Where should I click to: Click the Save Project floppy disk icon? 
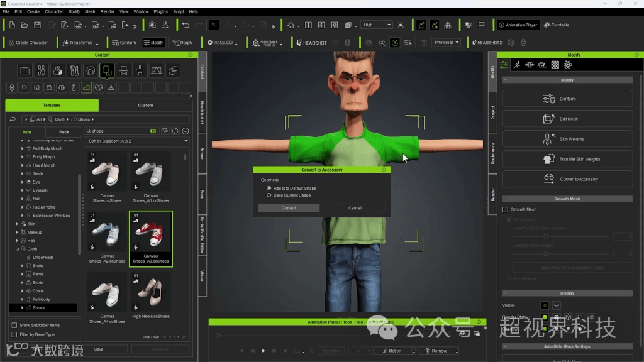pyautogui.click(x=37, y=25)
